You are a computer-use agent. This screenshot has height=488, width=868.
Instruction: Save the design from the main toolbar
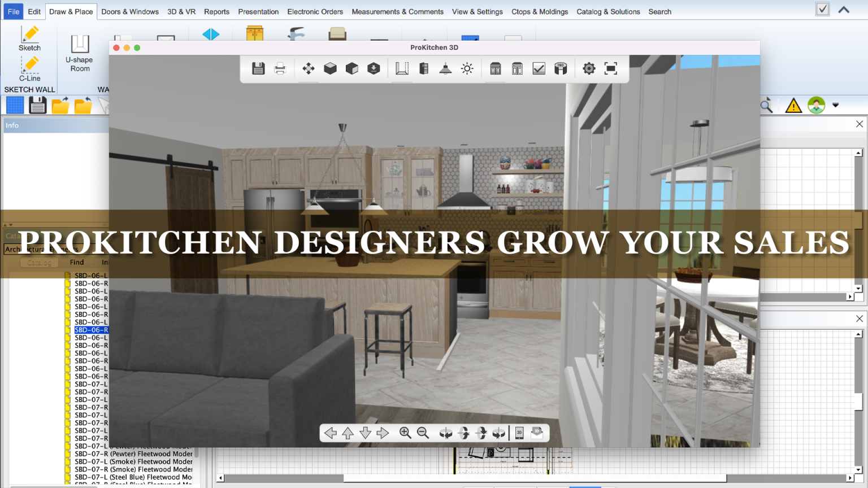[x=37, y=105]
